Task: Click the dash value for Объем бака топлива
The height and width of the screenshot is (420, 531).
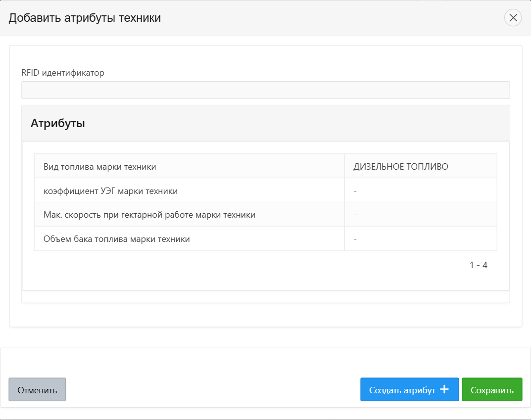Action: coord(355,239)
